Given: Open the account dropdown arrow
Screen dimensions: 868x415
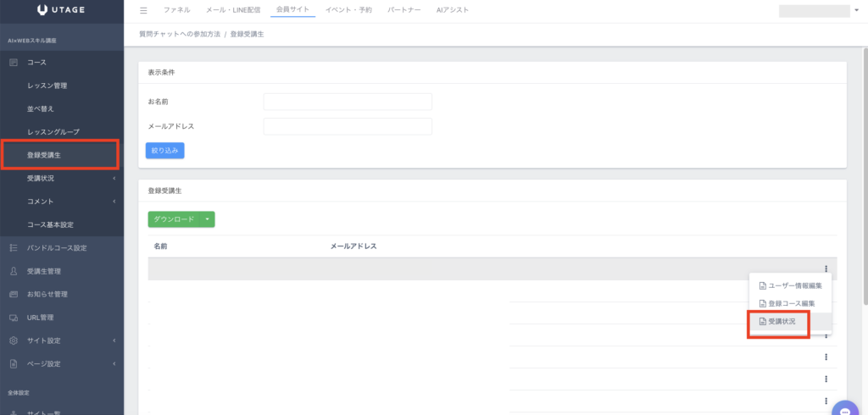Looking at the screenshot, I should pyautogui.click(x=856, y=10).
